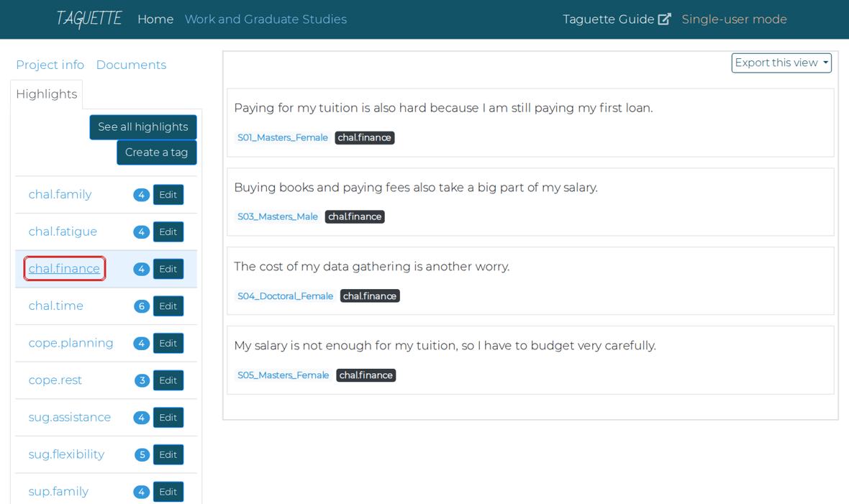Select the cope.planning tag
849x504 pixels.
[71, 343]
